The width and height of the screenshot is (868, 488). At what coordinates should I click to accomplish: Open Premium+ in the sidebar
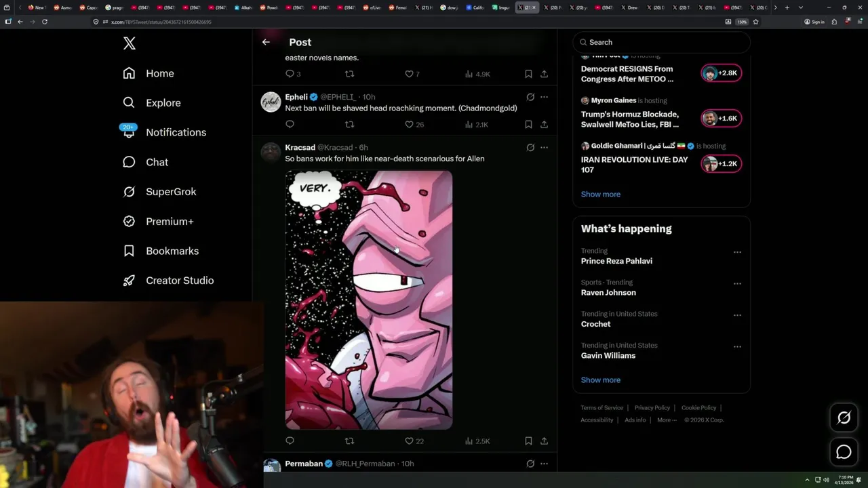pos(158,221)
